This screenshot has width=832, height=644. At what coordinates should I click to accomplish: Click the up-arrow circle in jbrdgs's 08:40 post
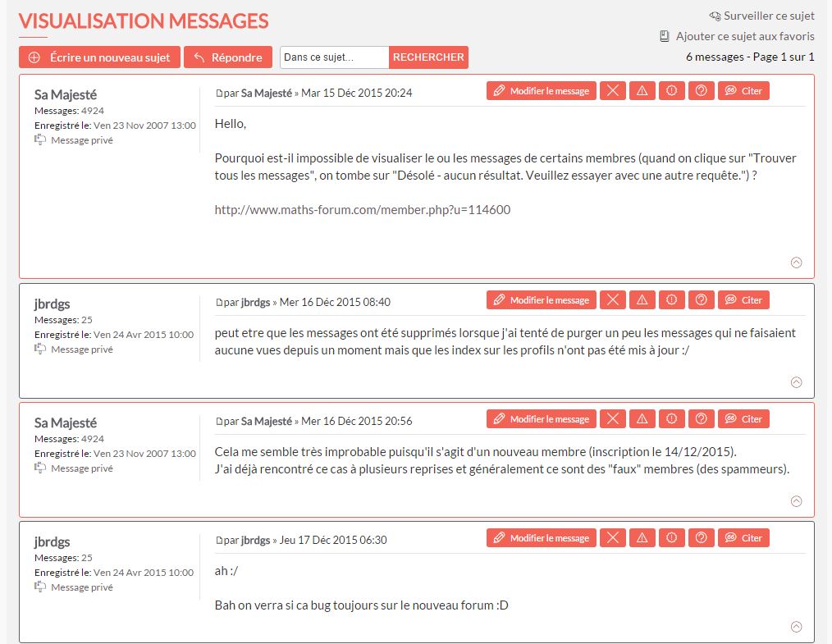pos(796,382)
